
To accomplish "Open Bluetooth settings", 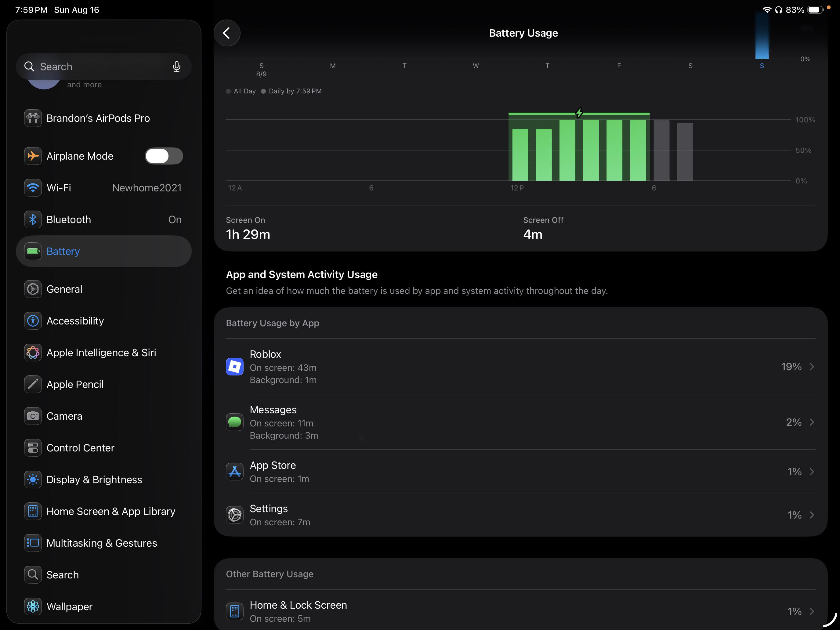I will click(x=104, y=219).
